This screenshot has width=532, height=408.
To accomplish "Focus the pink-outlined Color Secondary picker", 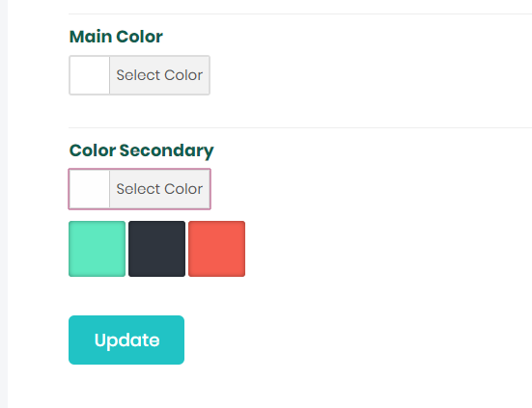I will click(139, 189).
